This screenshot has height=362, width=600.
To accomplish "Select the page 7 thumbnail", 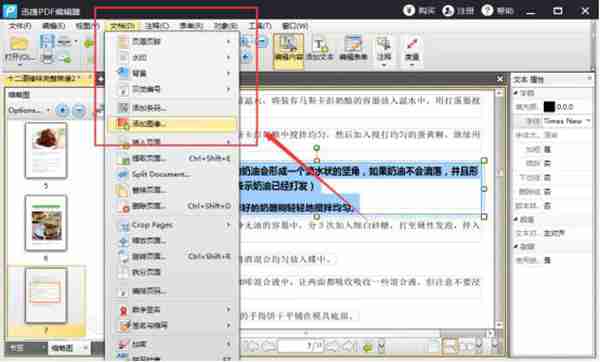I will coord(46,295).
